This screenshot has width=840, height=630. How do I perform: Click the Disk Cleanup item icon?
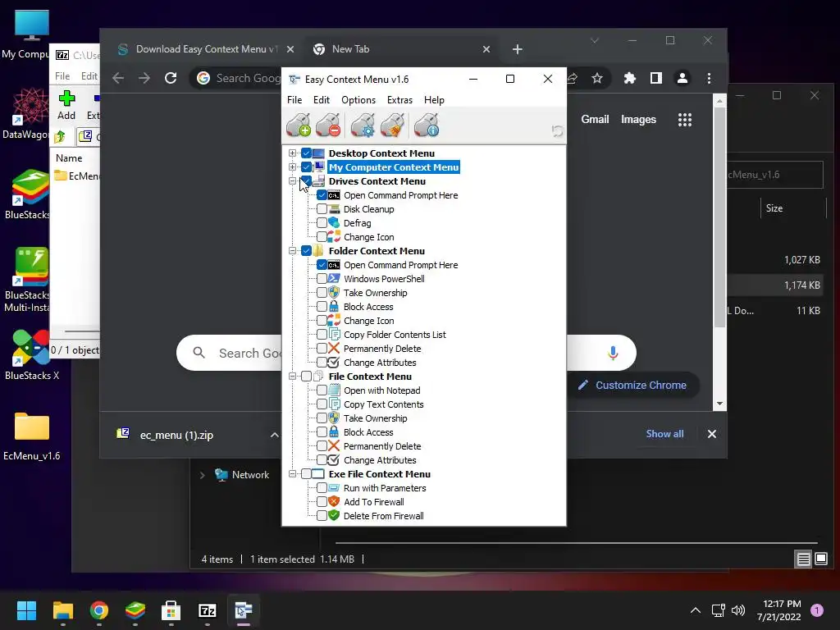334,209
